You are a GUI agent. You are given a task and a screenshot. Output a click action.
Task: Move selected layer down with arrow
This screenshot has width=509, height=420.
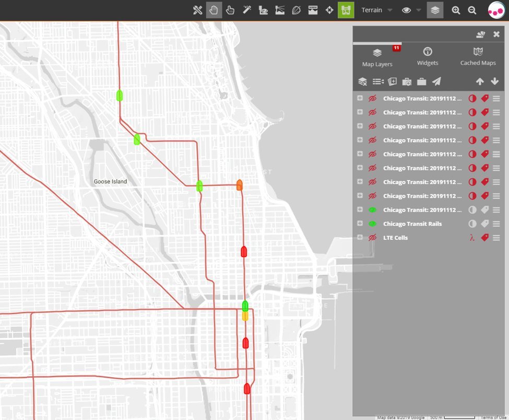point(495,81)
